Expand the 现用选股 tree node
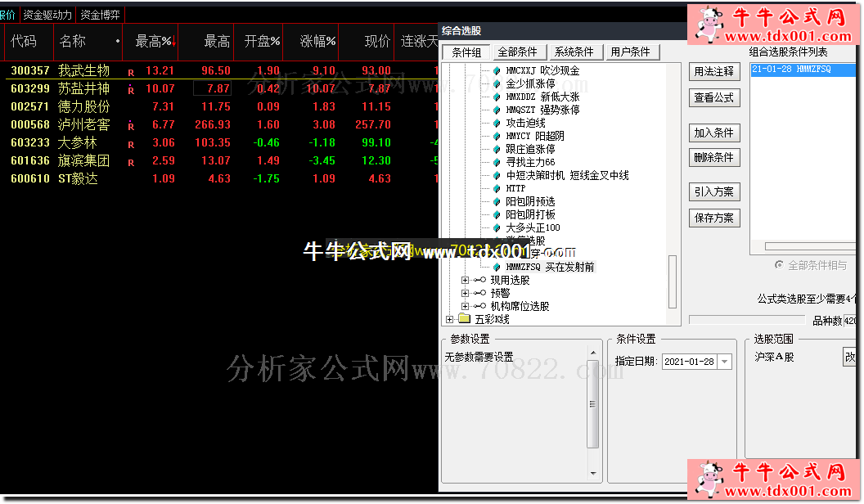The height and width of the screenshot is (504, 864). pos(465,280)
